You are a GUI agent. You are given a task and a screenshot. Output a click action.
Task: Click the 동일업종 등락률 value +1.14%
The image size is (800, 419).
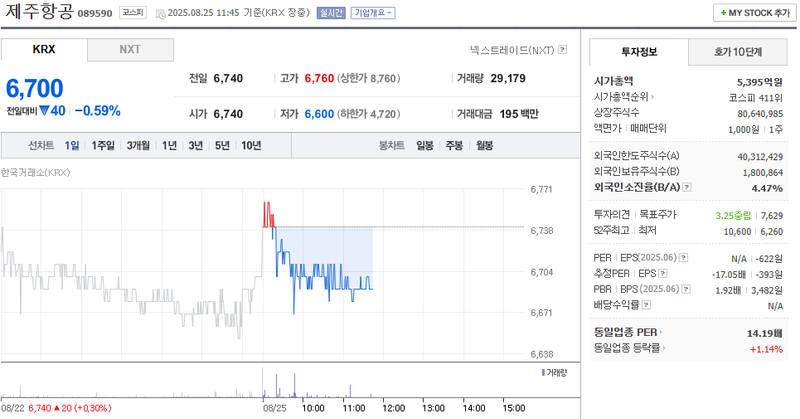click(766, 349)
